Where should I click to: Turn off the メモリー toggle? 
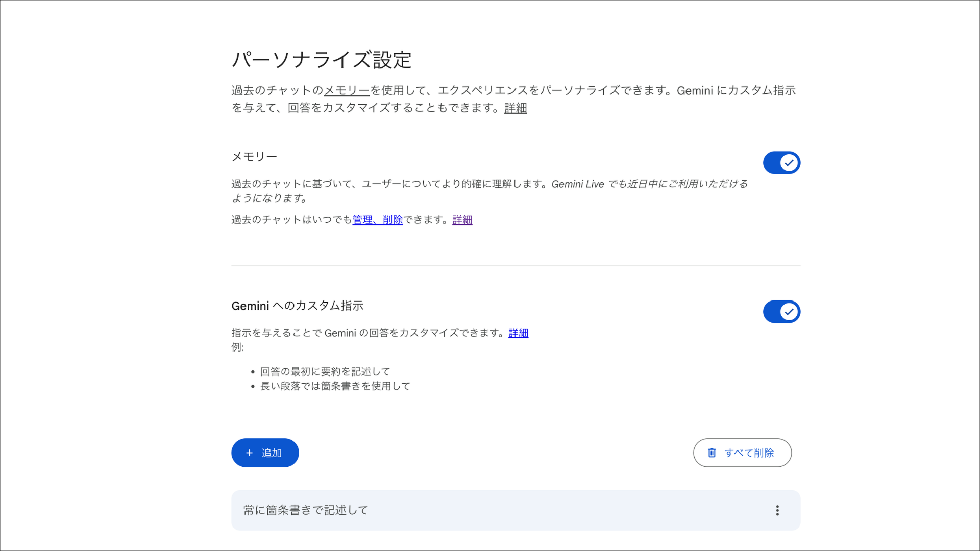tap(781, 163)
